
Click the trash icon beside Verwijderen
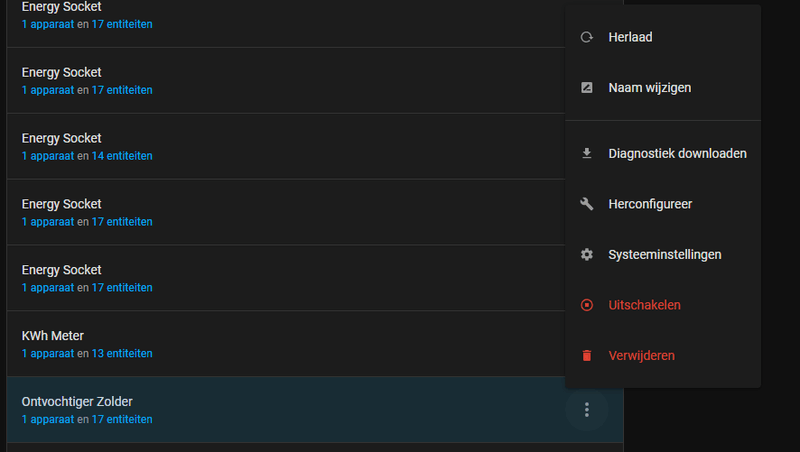point(587,356)
